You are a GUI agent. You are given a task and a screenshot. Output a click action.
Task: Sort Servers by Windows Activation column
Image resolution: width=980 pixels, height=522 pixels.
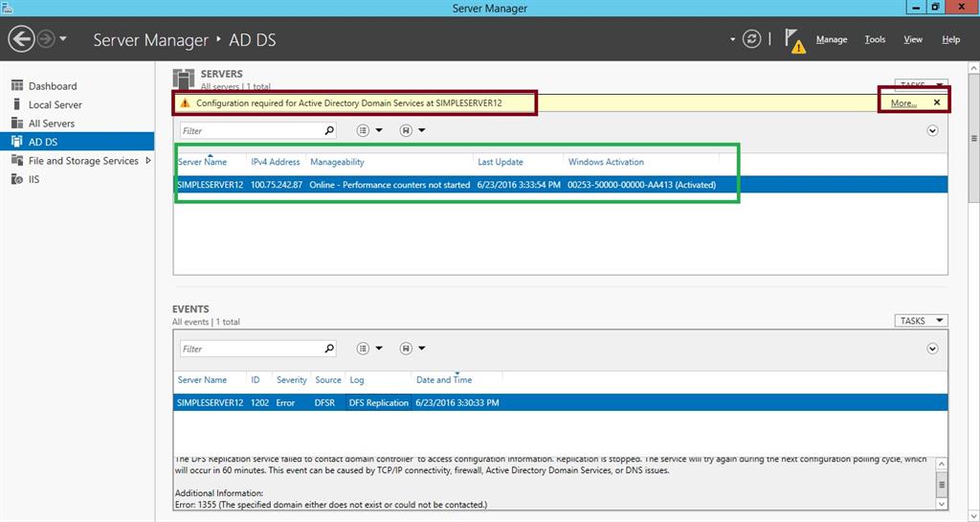[606, 162]
